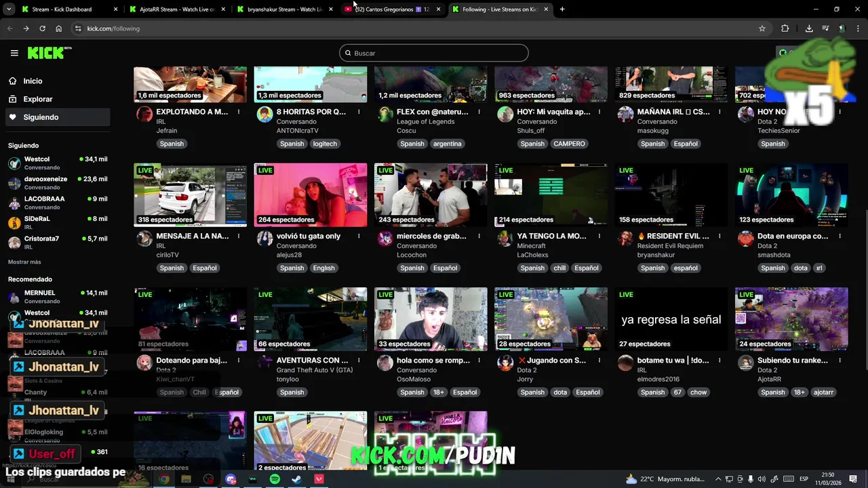
Task: Click the browser home icon
Action: [x=58, y=28]
